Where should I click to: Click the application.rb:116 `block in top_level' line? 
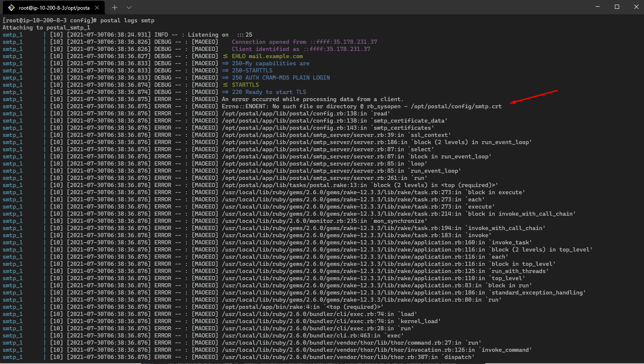click(x=389, y=264)
